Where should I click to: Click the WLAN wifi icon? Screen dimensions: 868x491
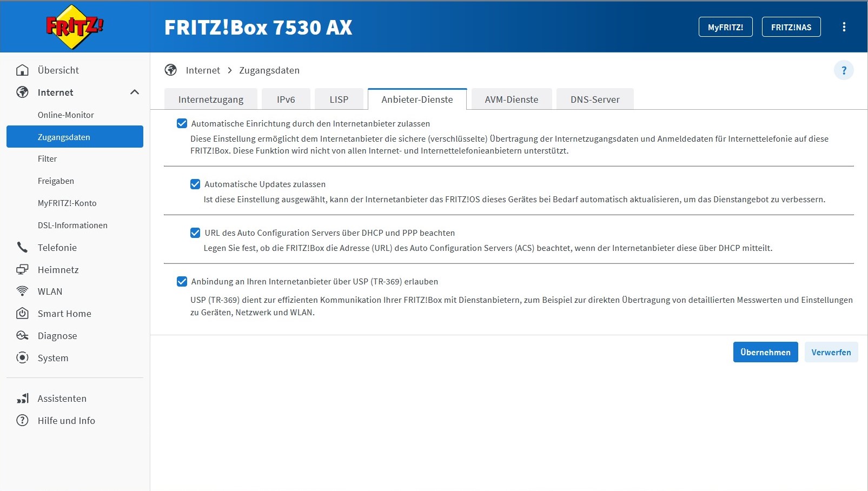[22, 291]
